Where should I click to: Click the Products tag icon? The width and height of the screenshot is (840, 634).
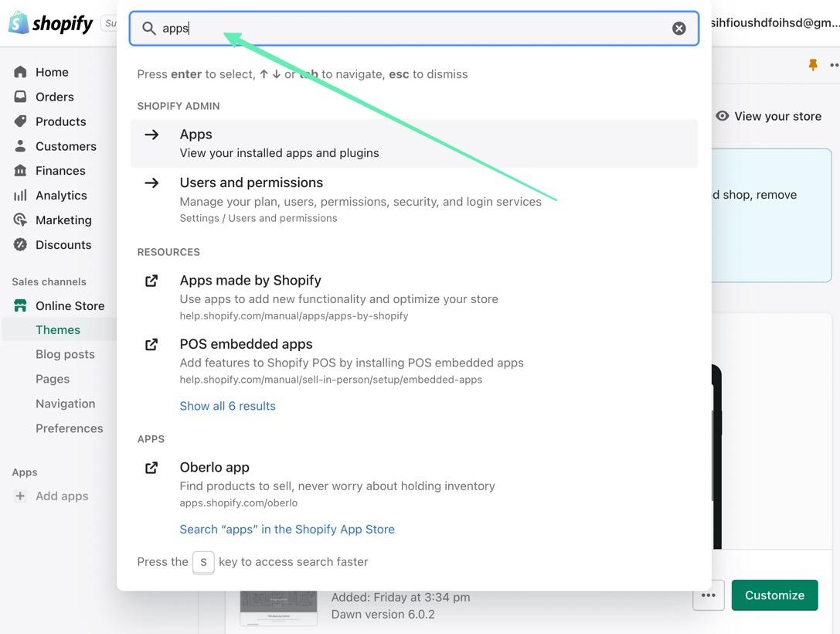coord(20,121)
